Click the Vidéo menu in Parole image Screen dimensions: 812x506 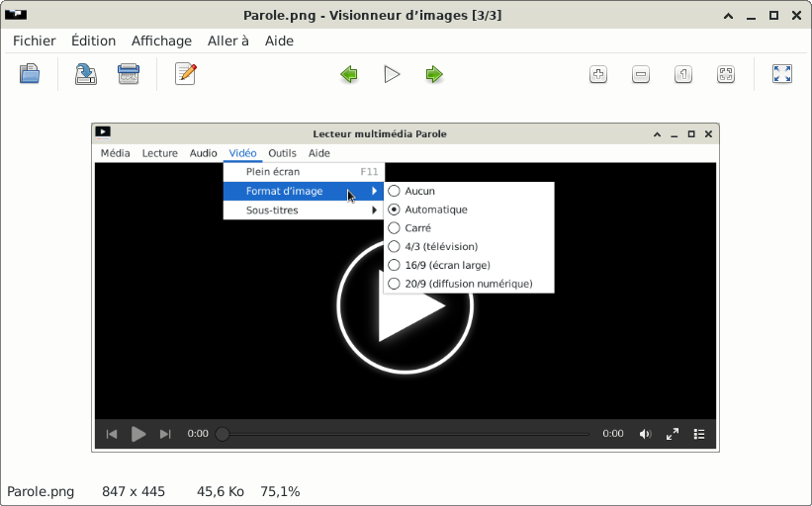pos(243,153)
